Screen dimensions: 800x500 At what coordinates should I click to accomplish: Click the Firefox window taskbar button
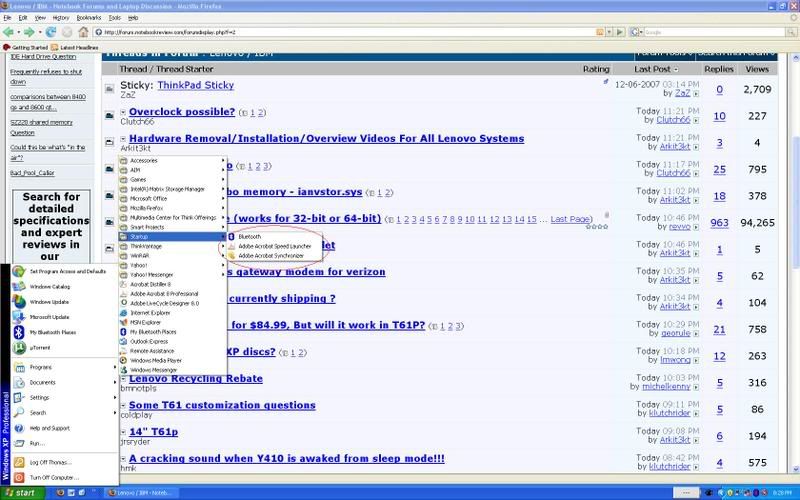[141, 492]
